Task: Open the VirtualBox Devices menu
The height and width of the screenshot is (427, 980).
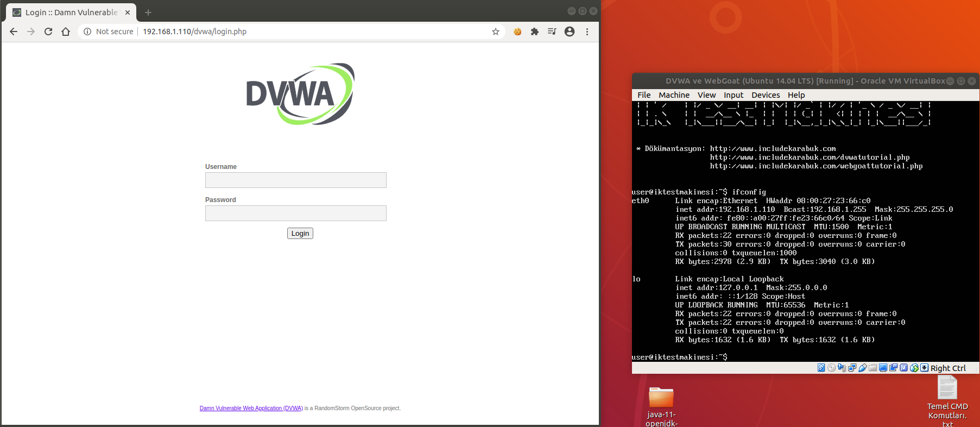Action: tap(766, 95)
